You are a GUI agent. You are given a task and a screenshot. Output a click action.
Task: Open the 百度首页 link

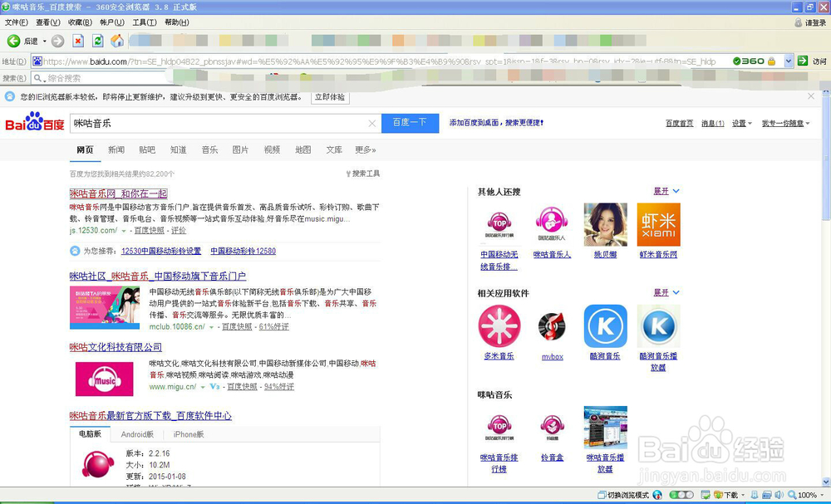680,124
